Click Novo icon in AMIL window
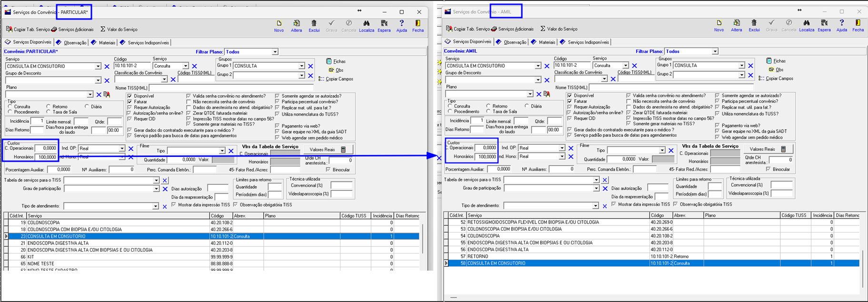 click(719, 26)
